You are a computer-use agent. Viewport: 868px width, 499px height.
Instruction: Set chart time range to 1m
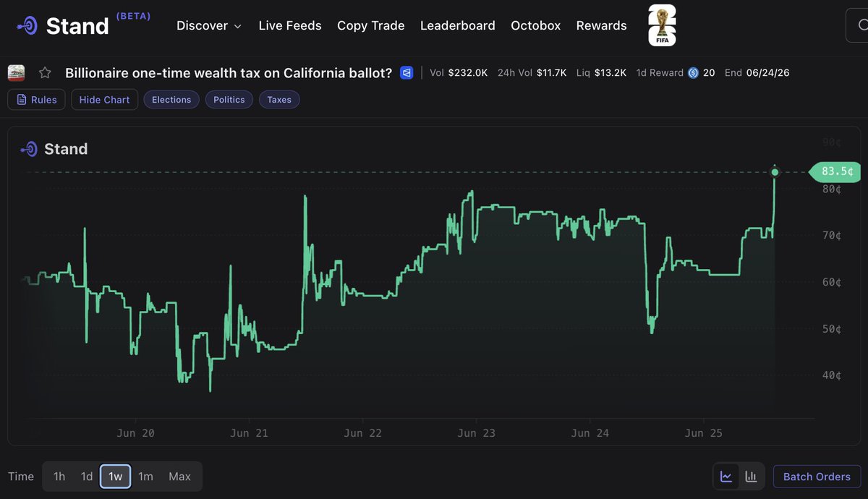click(x=145, y=477)
